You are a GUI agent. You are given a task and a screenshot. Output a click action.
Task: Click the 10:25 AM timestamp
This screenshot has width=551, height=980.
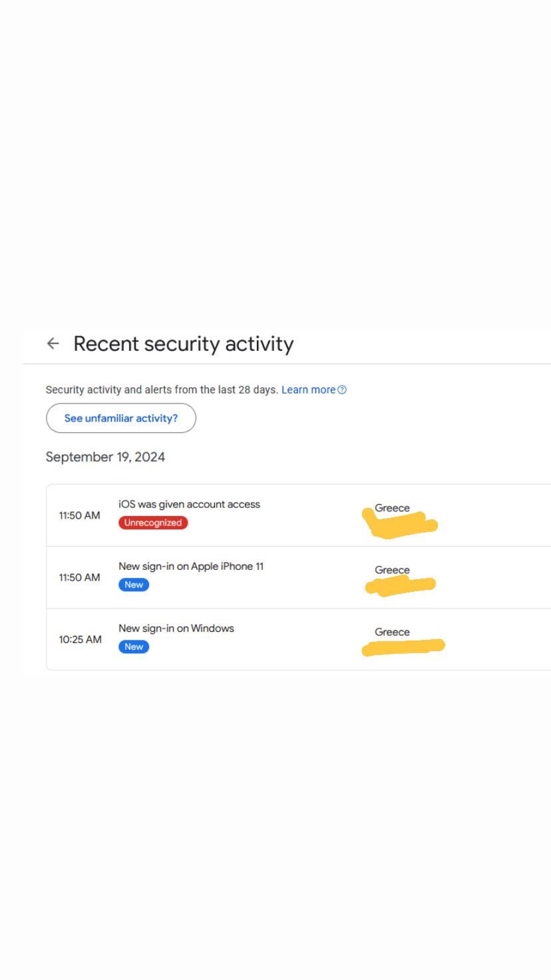(81, 639)
